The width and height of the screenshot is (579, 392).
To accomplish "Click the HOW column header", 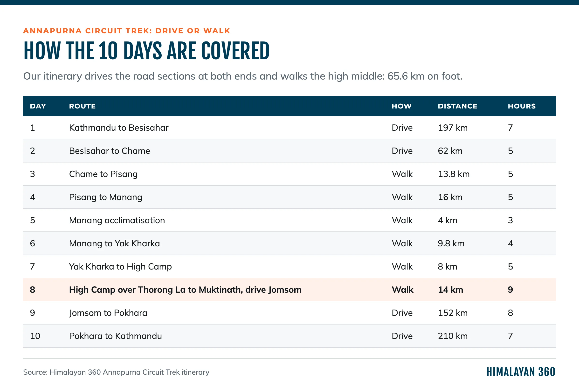I will point(402,106).
